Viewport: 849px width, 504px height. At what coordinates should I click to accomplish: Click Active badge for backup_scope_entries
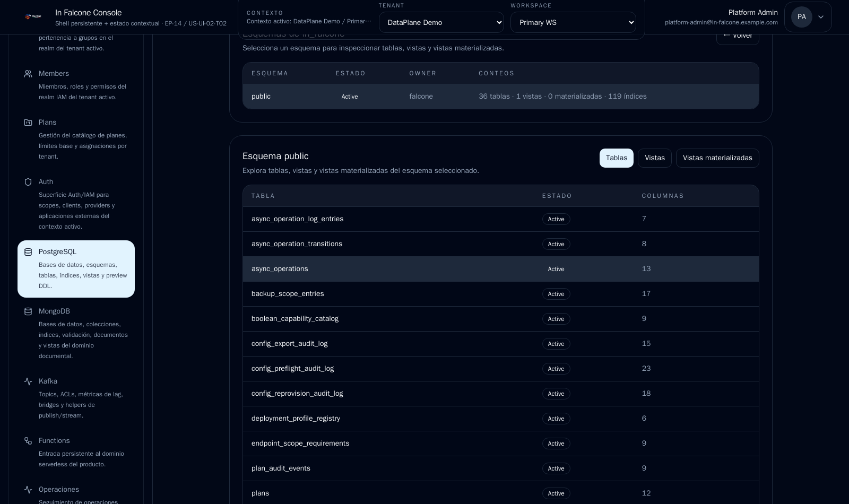coord(556,294)
